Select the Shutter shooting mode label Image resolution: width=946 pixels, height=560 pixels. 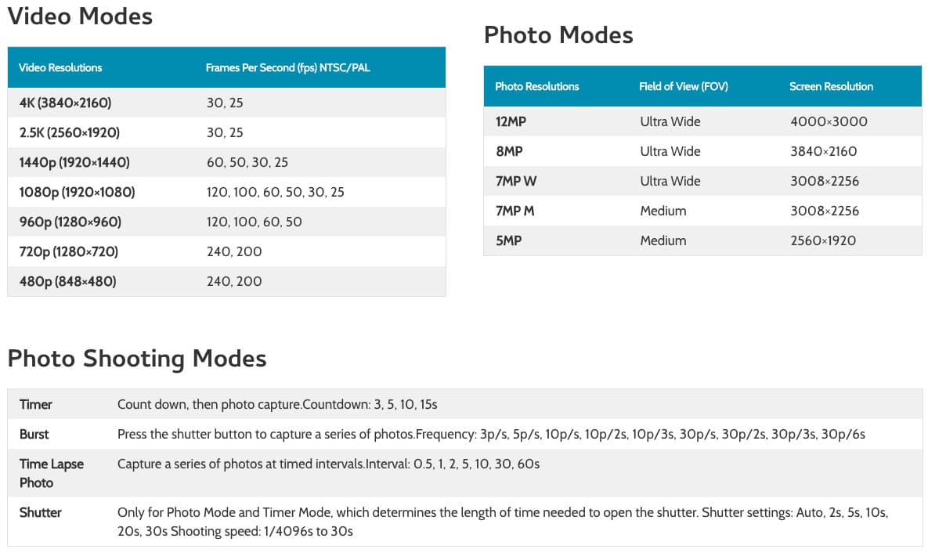(41, 512)
